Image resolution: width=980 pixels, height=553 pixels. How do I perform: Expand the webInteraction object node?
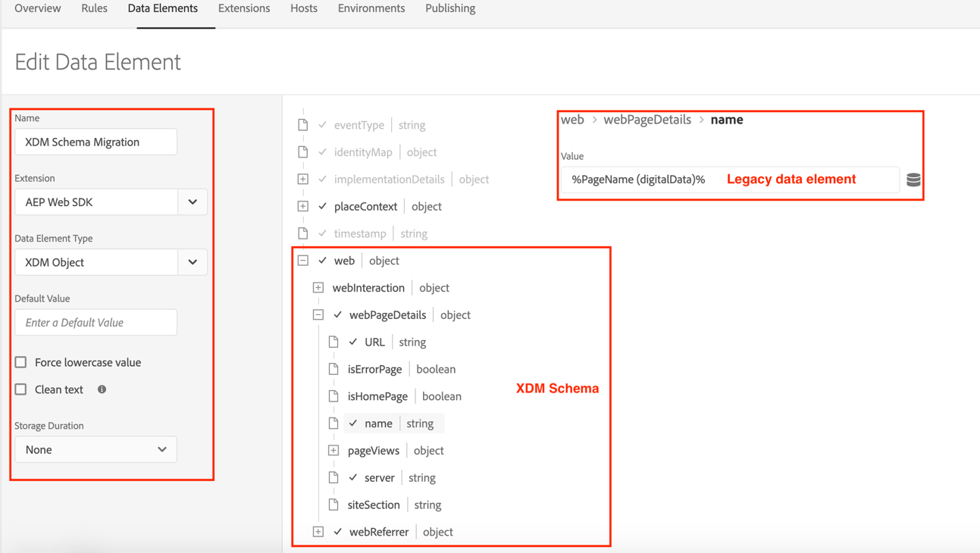point(318,287)
